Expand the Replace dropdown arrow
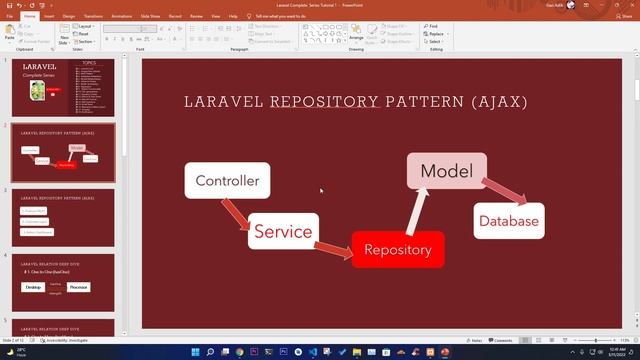 448,34
